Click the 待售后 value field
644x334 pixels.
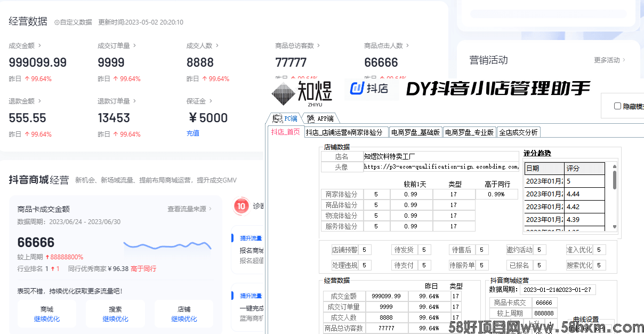(481, 250)
